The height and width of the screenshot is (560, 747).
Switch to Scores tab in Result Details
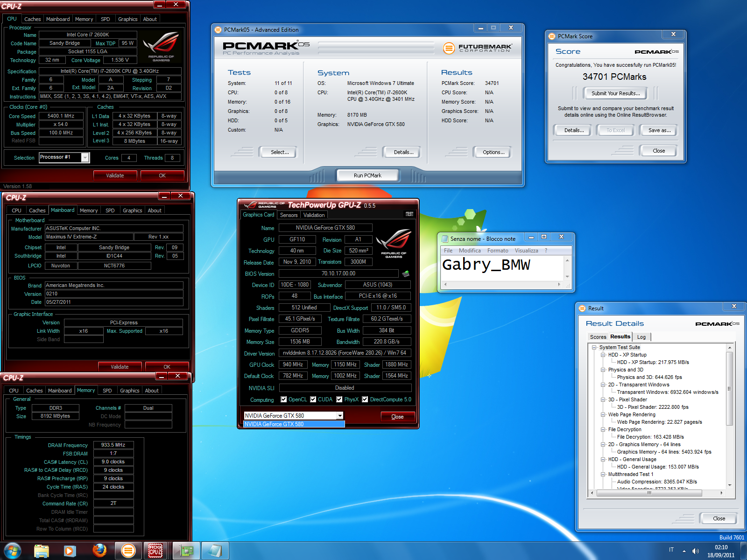pyautogui.click(x=598, y=337)
